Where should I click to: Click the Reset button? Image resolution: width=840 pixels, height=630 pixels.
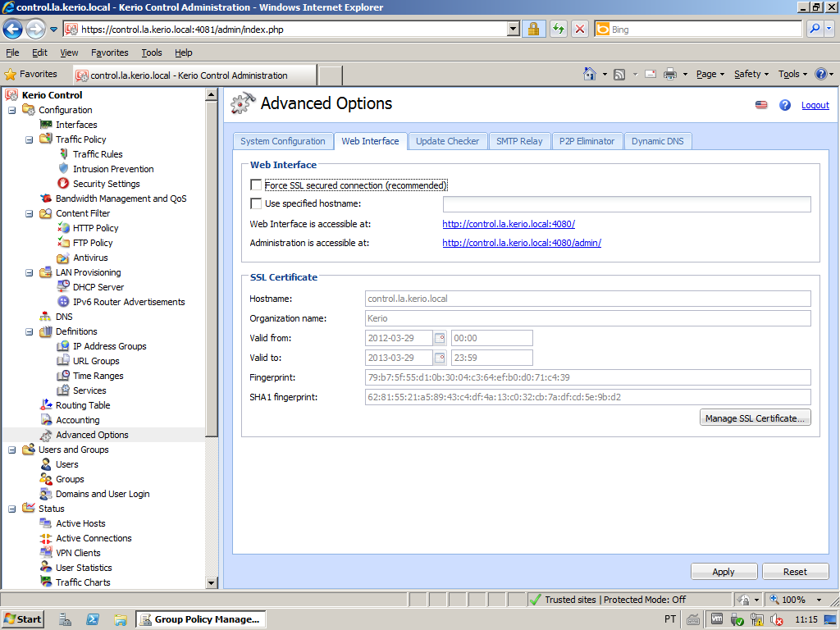click(795, 572)
